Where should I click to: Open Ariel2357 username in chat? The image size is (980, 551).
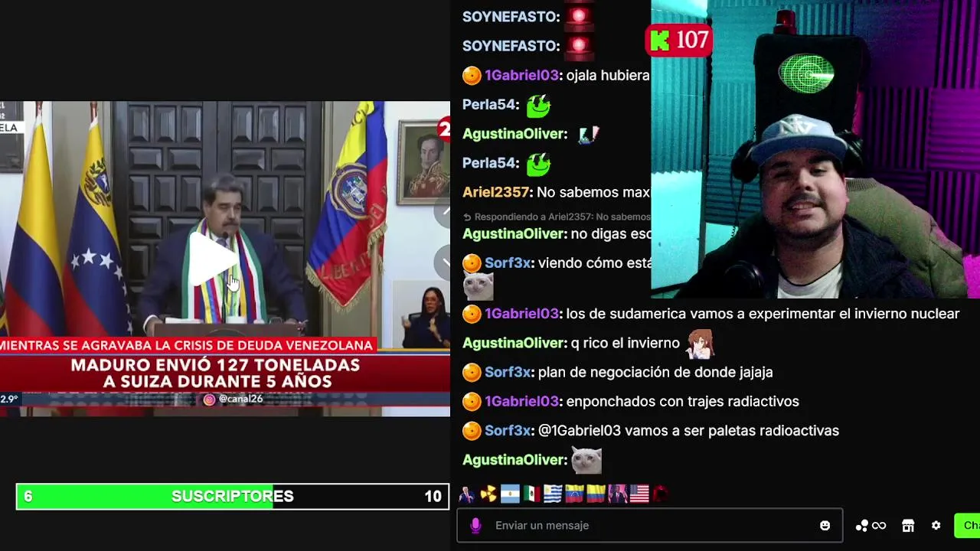click(496, 192)
